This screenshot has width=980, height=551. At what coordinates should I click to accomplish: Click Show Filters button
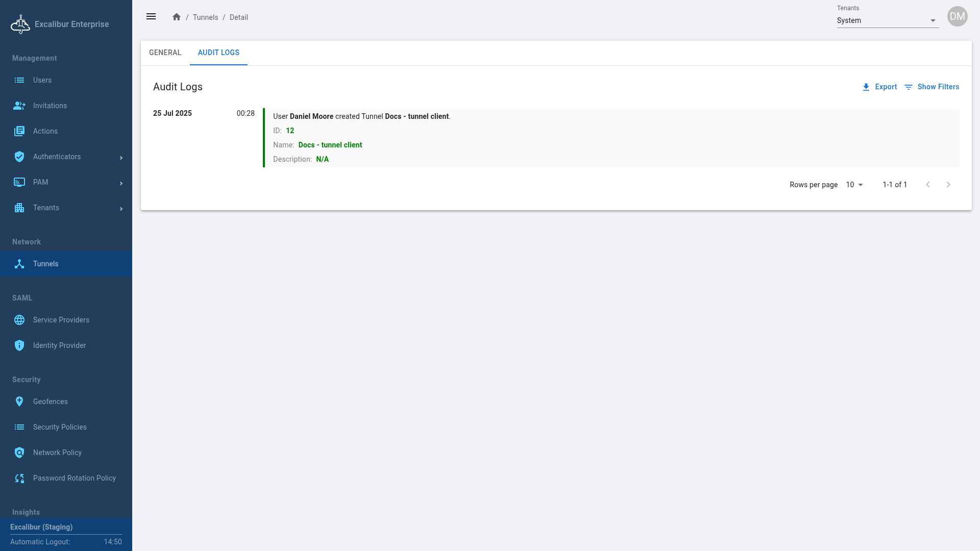tap(932, 87)
